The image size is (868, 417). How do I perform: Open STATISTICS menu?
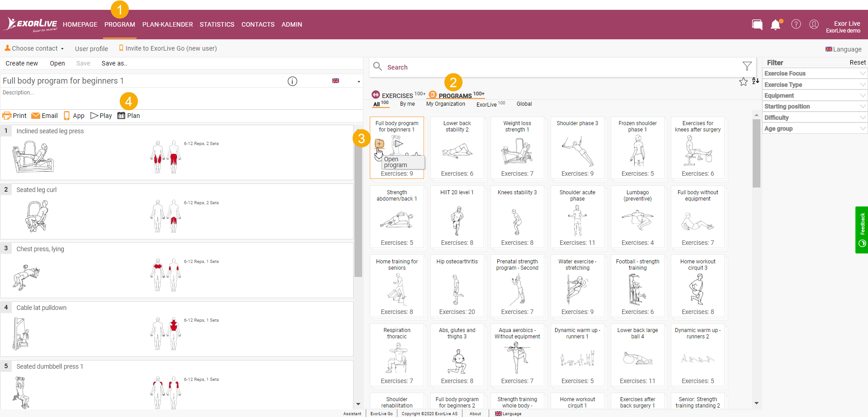[x=217, y=24]
